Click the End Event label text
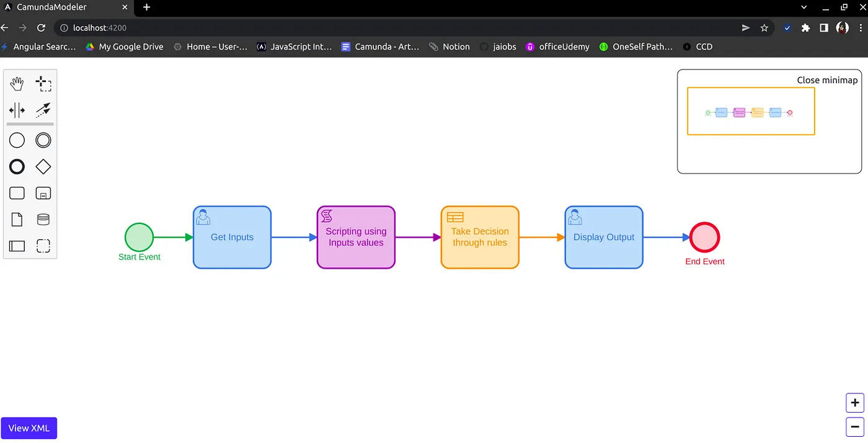This screenshot has height=443, width=868. tap(705, 262)
